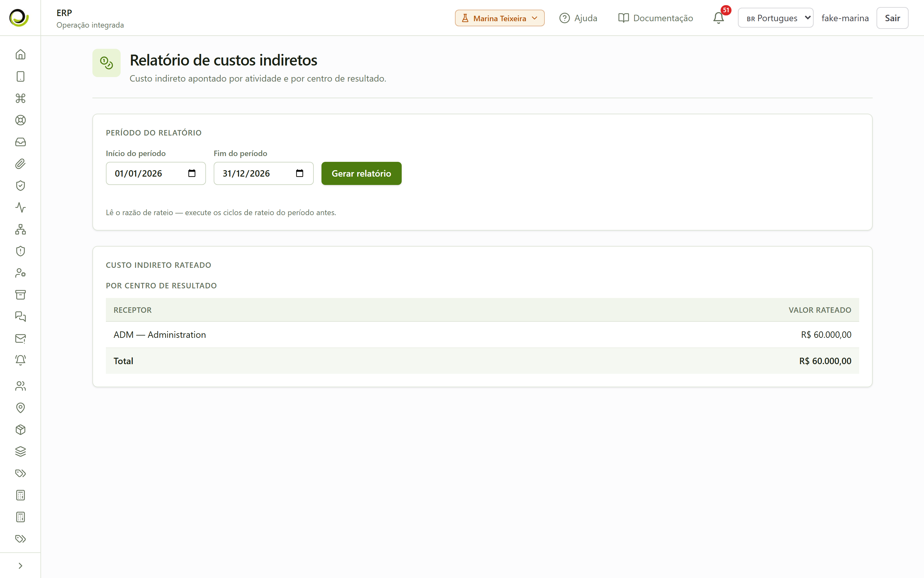The width and height of the screenshot is (924, 578).
Task: Click the Total row label
Action: click(x=123, y=361)
